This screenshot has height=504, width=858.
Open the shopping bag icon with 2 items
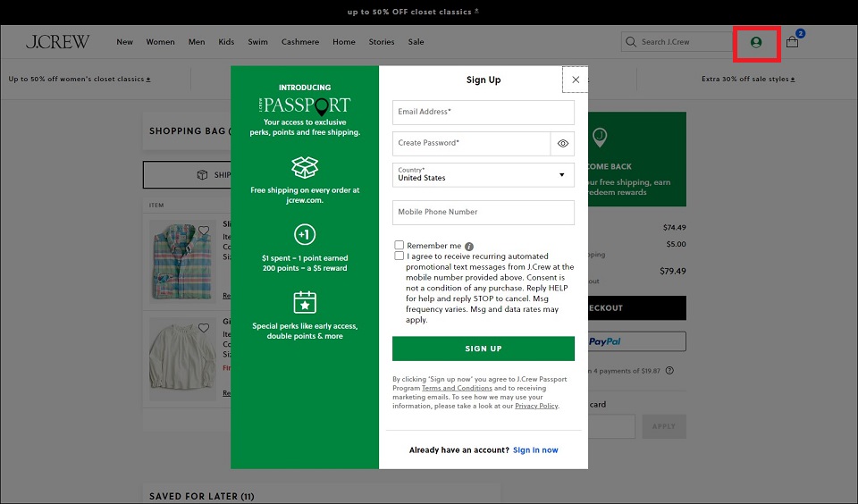click(x=793, y=42)
